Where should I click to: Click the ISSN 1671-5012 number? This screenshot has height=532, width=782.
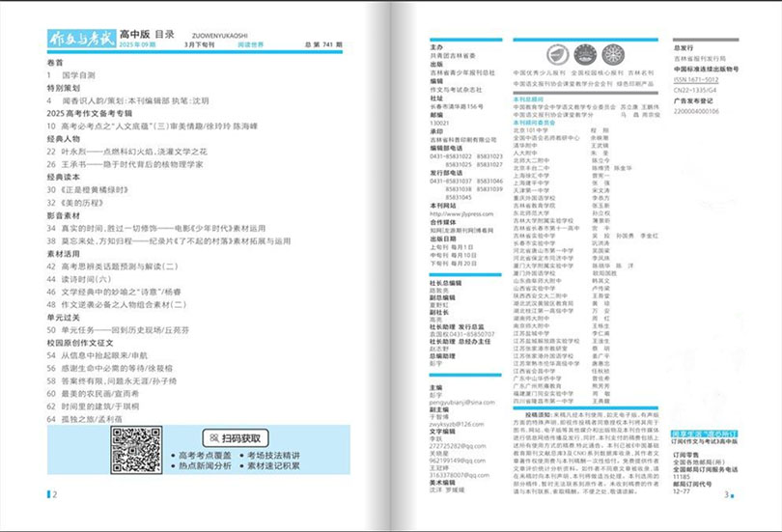coord(697,78)
